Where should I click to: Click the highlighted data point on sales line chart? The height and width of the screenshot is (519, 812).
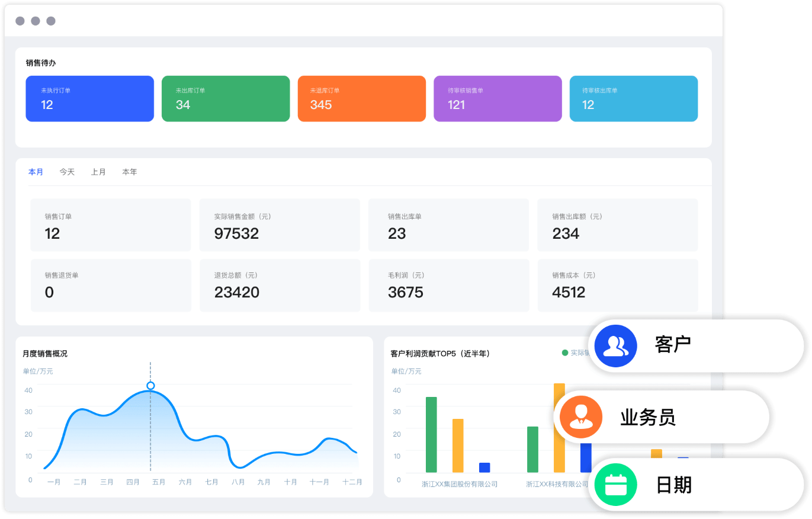coord(150,386)
